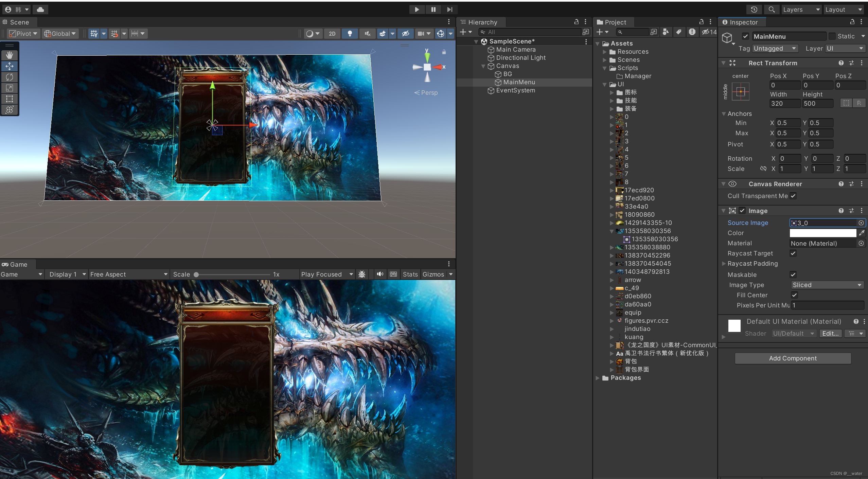
Task: Click the shader Edit... button
Action: (830, 334)
